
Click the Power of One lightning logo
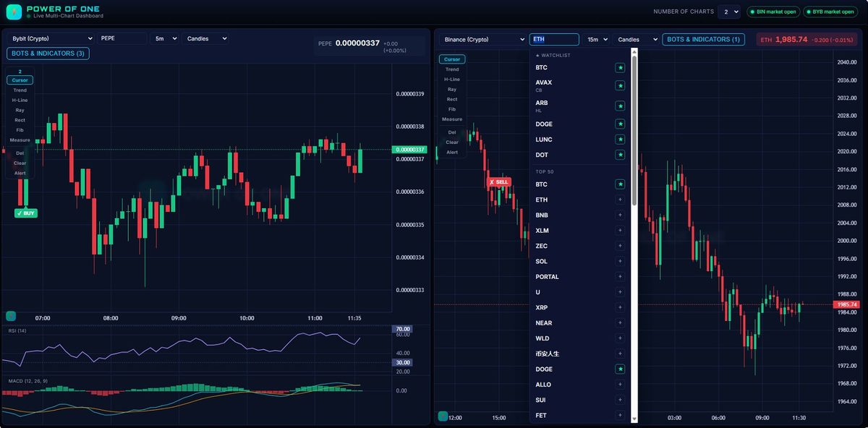click(14, 12)
